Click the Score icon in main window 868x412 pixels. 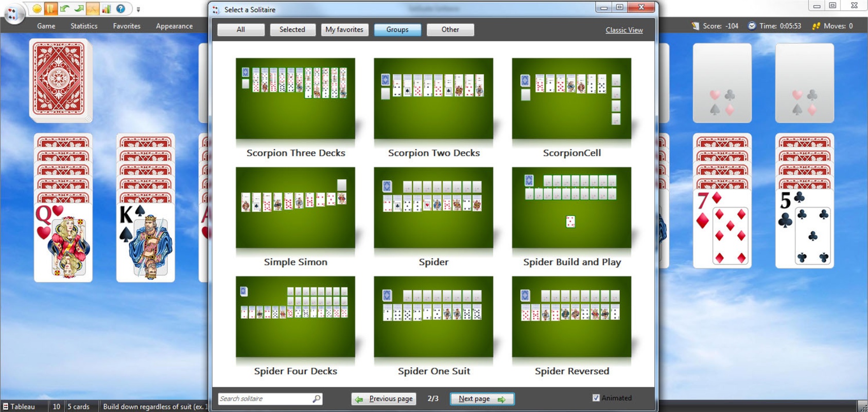pos(696,26)
